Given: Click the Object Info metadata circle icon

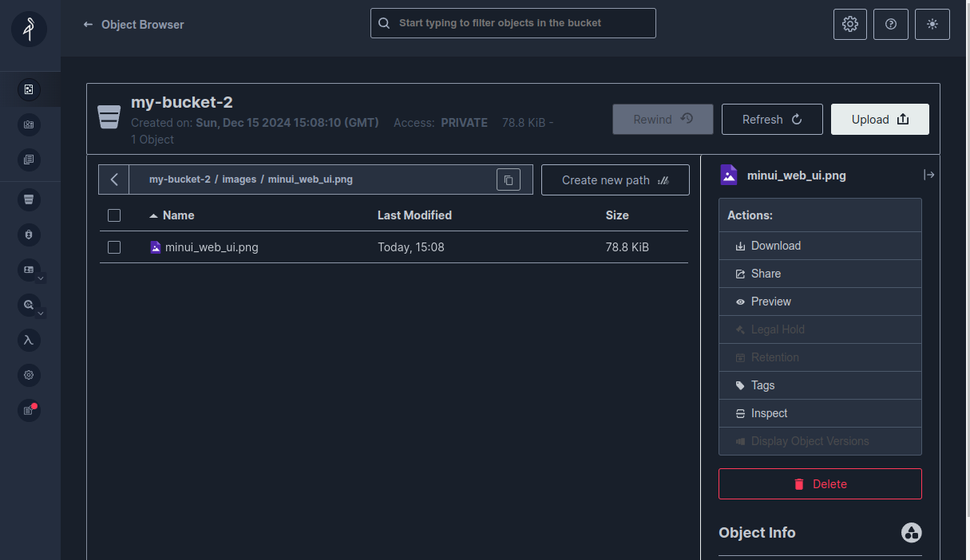Looking at the screenshot, I should pos(911,533).
